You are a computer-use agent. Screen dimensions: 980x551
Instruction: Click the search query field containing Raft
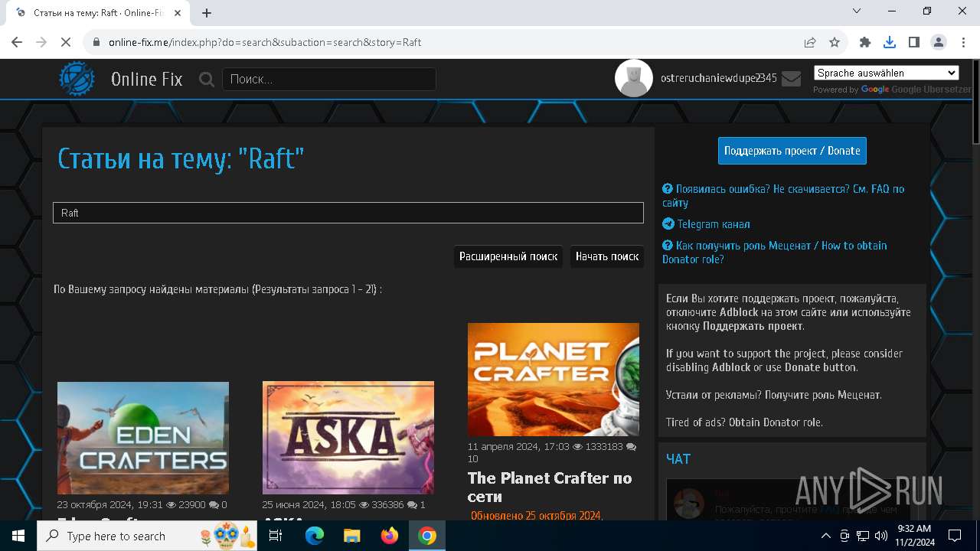click(x=348, y=213)
